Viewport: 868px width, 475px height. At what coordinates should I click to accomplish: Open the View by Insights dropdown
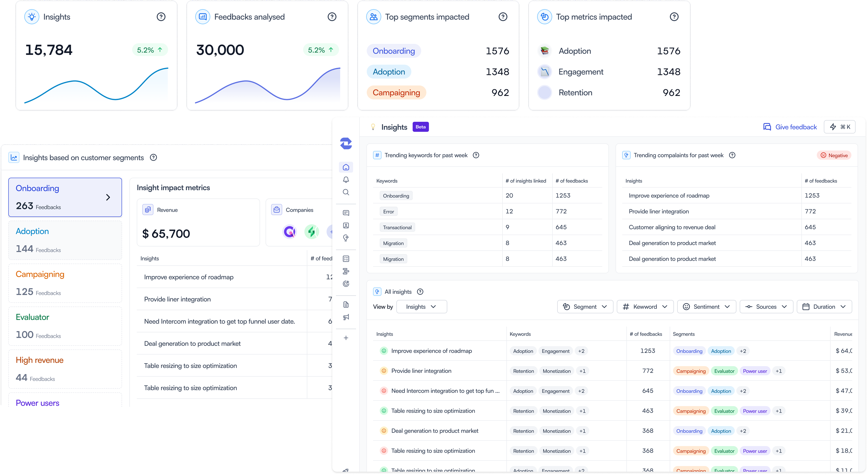[x=422, y=307]
